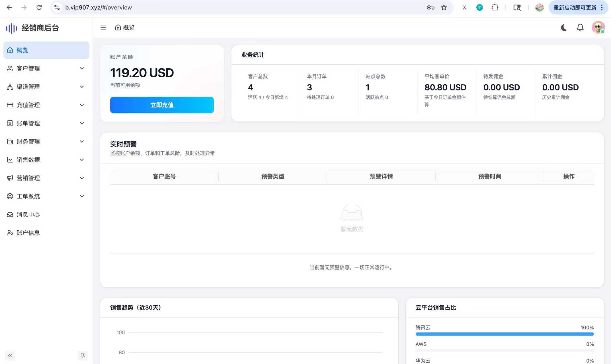Click the 渠道管理 network icon
Image resolution: width=611 pixels, height=364 pixels.
(10, 87)
